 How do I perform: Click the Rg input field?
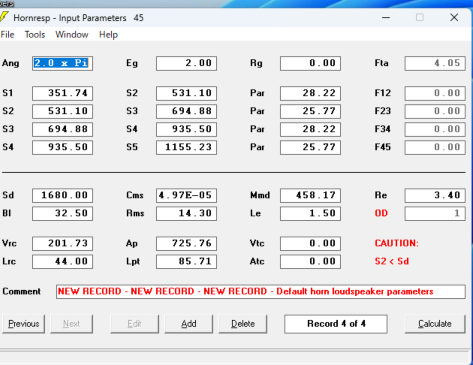pos(310,63)
